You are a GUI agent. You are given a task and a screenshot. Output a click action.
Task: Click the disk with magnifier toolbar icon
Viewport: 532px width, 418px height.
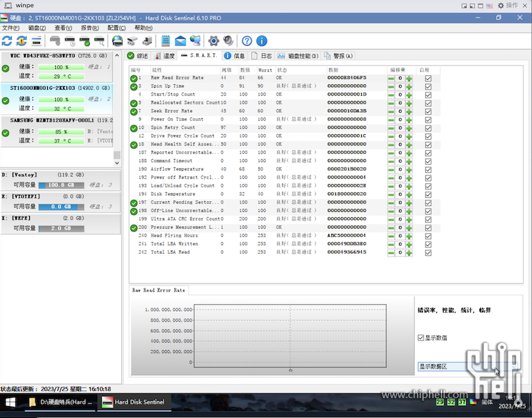coord(99,41)
